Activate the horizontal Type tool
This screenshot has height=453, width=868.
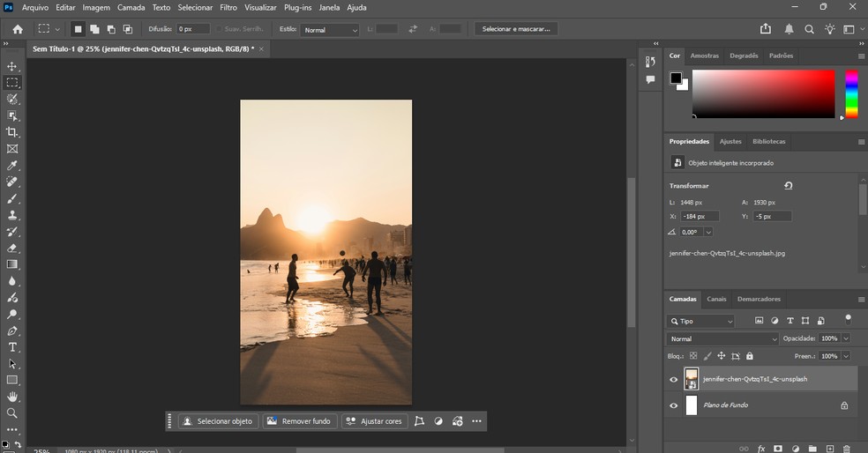click(x=12, y=347)
